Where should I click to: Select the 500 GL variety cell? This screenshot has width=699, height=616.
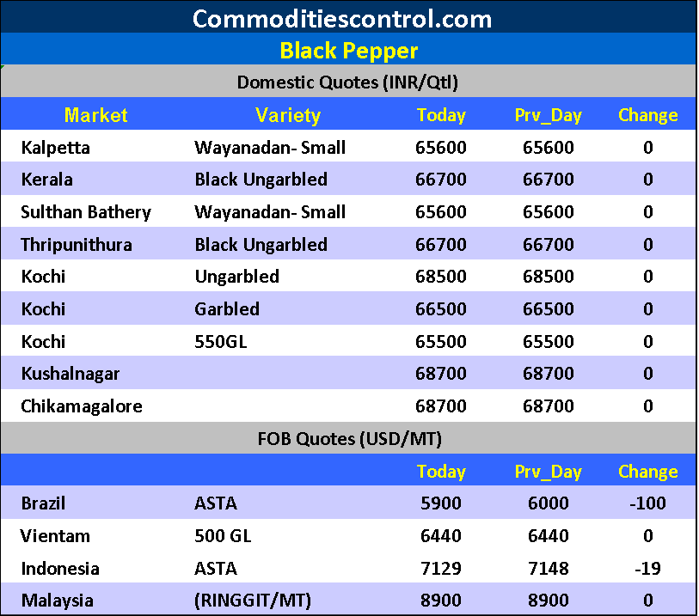[218, 536]
